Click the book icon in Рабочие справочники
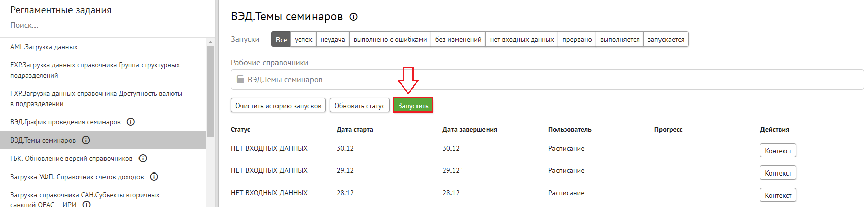Viewport: 868px width, 207px height. pyautogui.click(x=240, y=79)
